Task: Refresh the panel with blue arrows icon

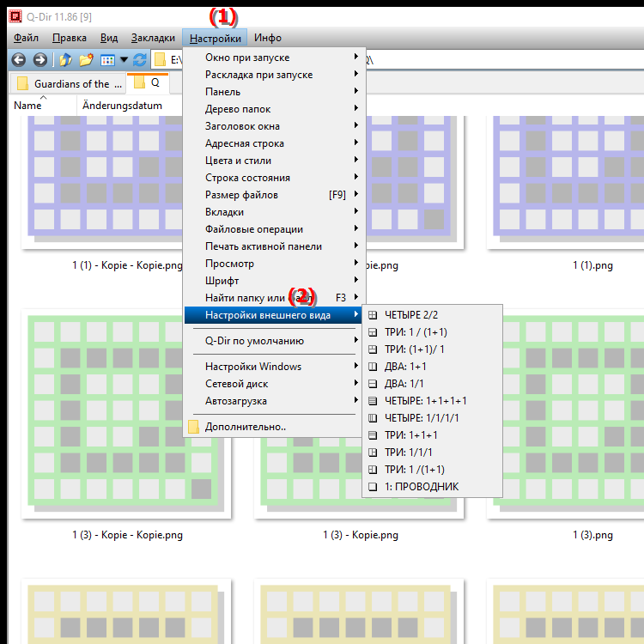Action: [x=140, y=60]
